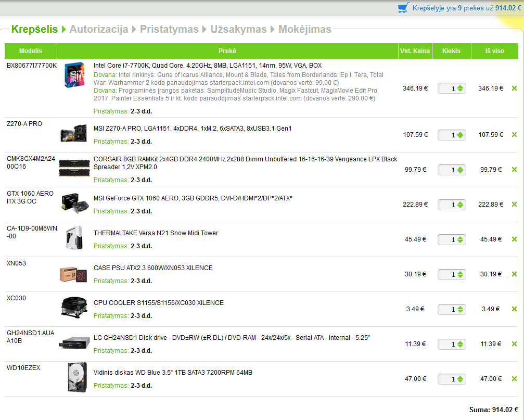Adjust quantity stepper for GTX 1060 AERO
524x420 pixels.
(x=460, y=205)
